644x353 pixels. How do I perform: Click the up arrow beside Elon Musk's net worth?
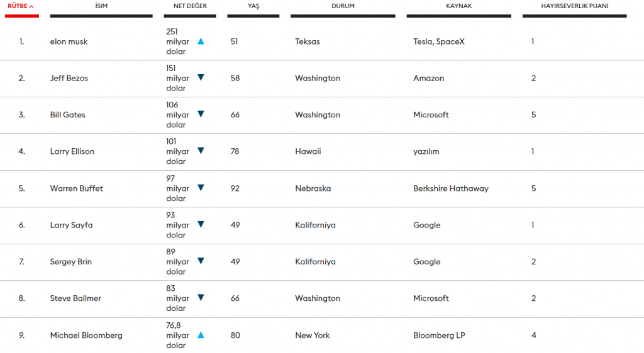[201, 41]
